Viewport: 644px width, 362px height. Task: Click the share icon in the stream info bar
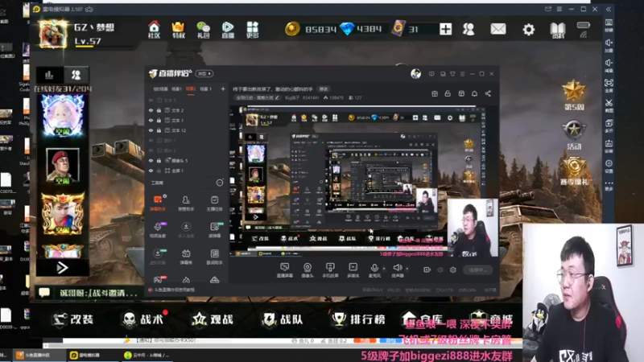[488, 93]
